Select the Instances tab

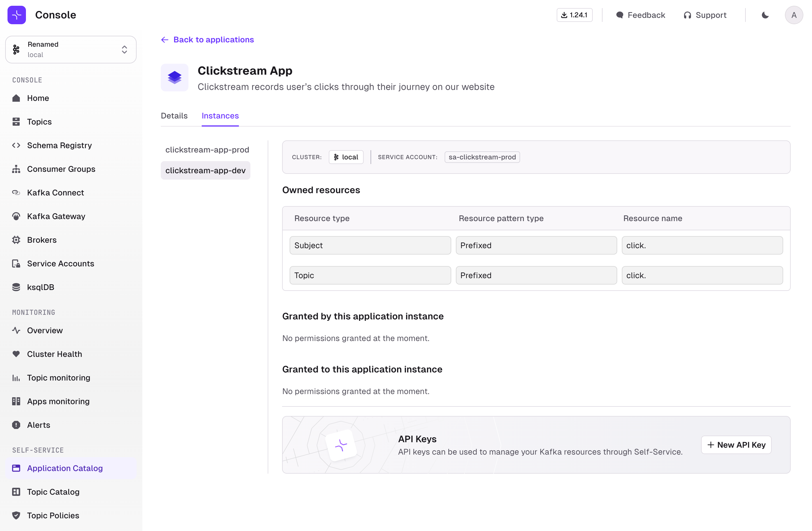220,116
